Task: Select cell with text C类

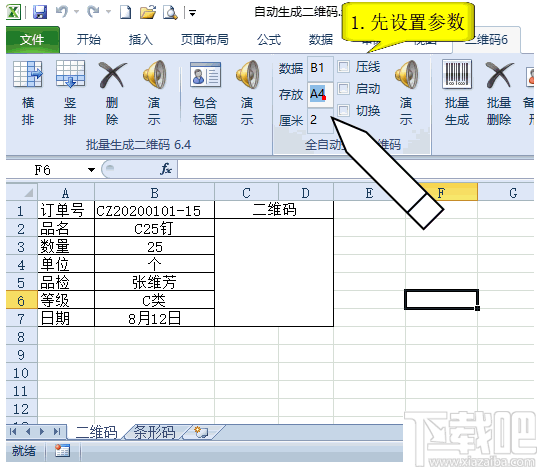Action: tap(154, 301)
